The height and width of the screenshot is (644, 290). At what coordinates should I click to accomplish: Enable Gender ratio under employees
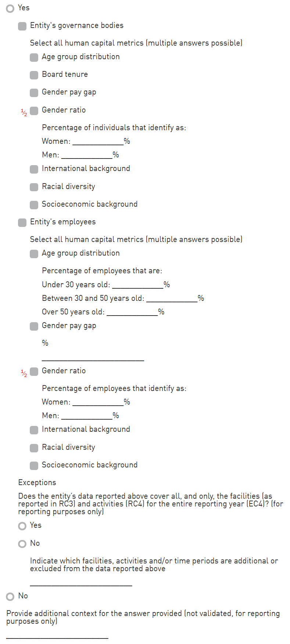point(34,371)
